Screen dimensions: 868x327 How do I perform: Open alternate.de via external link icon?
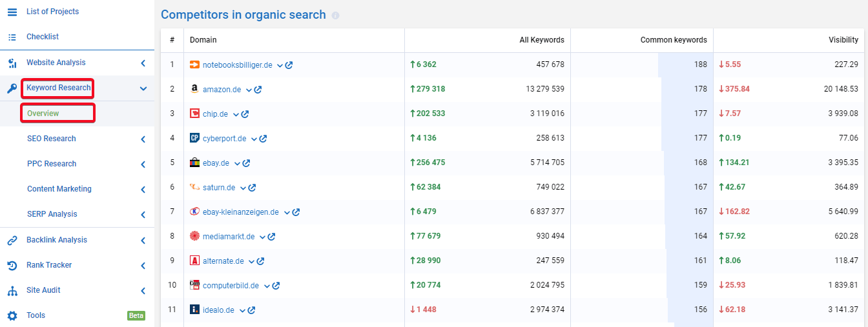tap(260, 261)
